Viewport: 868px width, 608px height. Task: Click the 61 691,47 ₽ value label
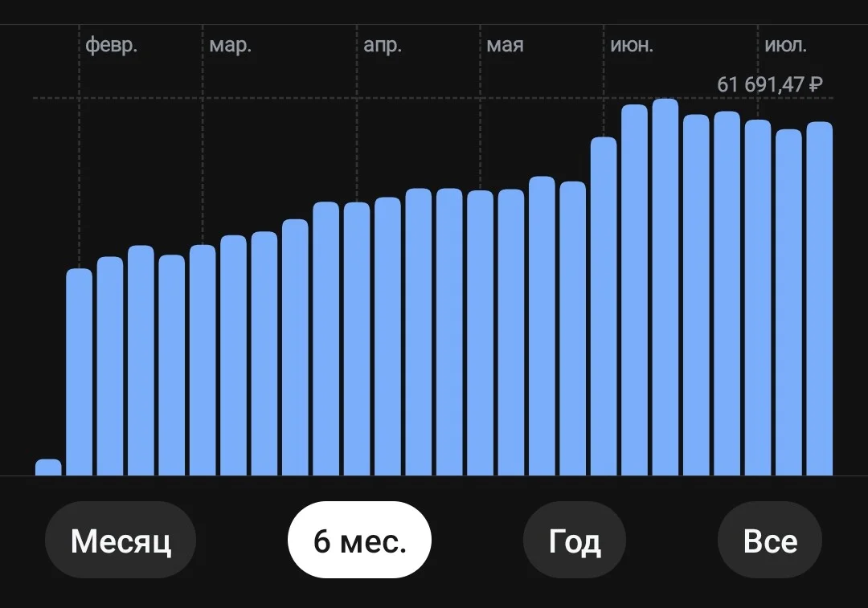(x=769, y=84)
